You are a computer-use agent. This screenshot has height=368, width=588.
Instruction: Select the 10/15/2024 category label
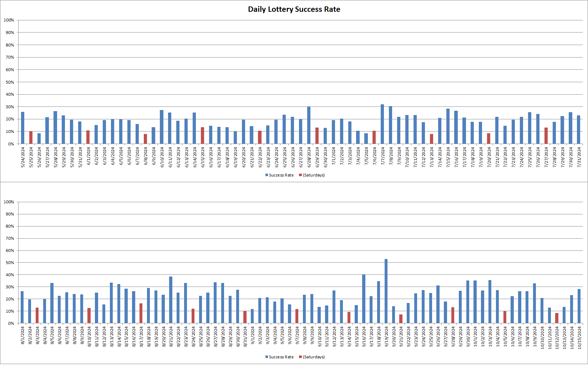coord(579,337)
